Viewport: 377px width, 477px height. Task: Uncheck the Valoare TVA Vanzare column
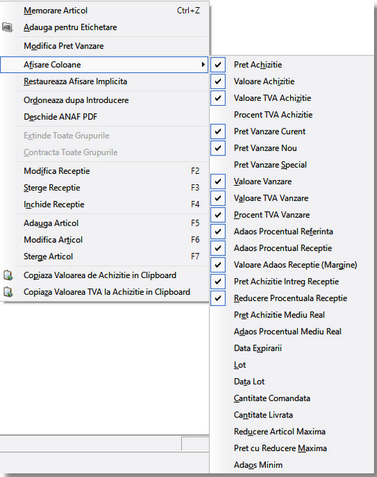pos(218,198)
